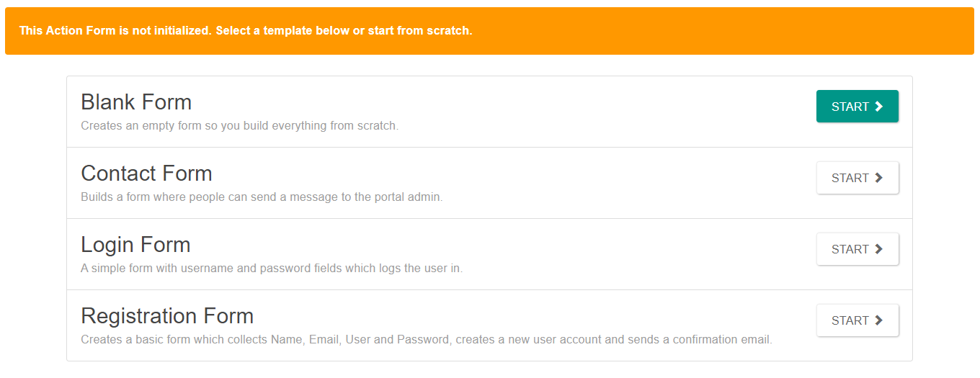Viewport: 980px width, 378px height.
Task: Click the chevron arrow on Contact Form's START
Action: coord(878,178)
